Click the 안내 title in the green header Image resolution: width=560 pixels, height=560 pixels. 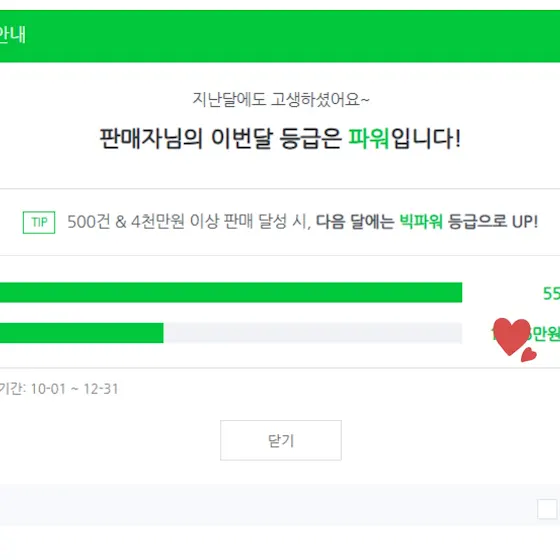[12, 35]
